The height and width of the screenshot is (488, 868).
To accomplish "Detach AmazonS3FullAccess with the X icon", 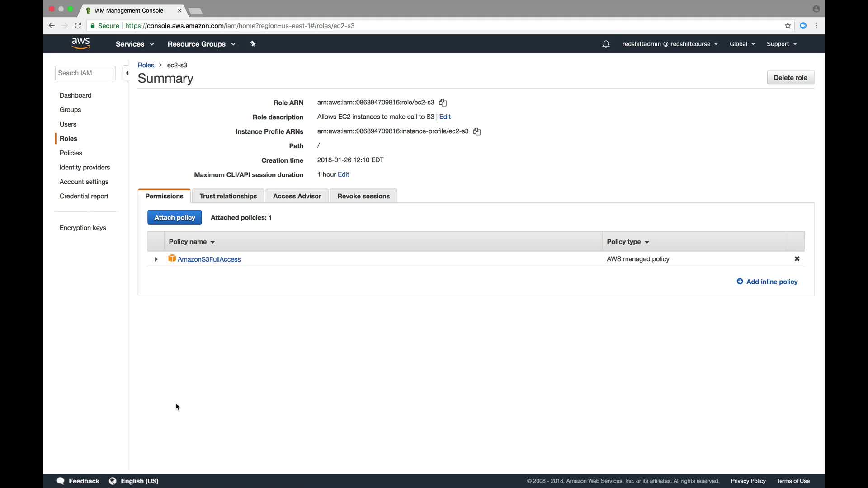I will tap(797, 259).
